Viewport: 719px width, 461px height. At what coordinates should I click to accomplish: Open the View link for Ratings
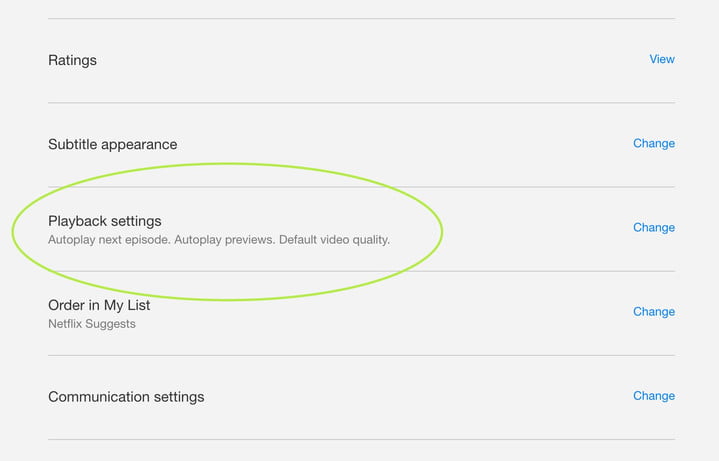pos(661,59)
